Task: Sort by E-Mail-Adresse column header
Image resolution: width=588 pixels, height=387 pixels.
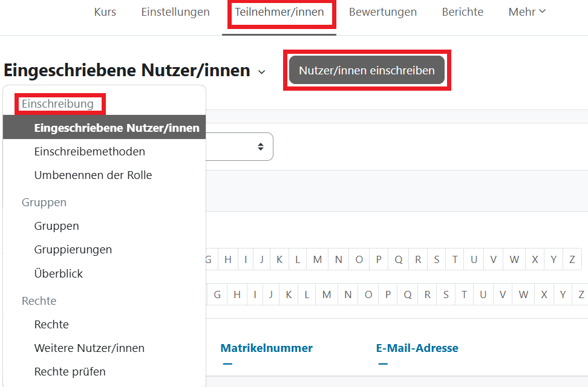Action: tap(417, 348)
